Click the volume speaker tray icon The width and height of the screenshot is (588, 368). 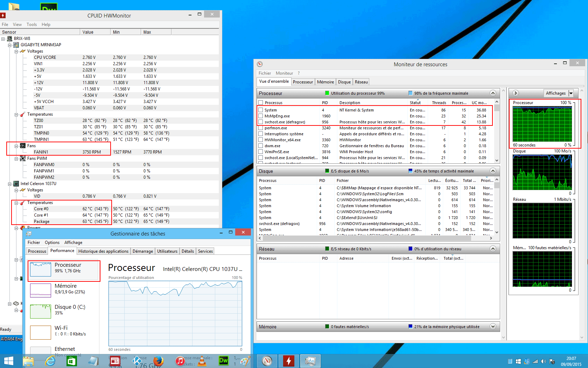pos(543,361)
